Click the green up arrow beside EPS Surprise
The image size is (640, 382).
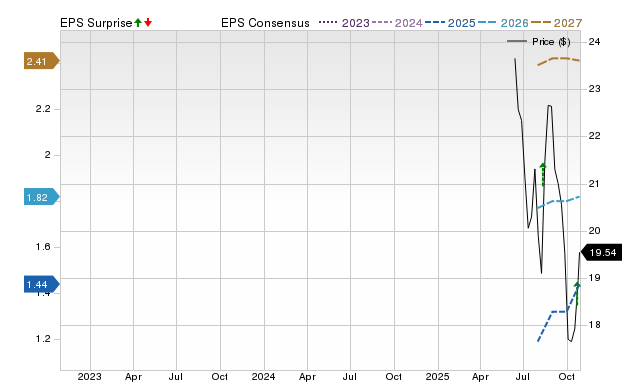point(138,22)
